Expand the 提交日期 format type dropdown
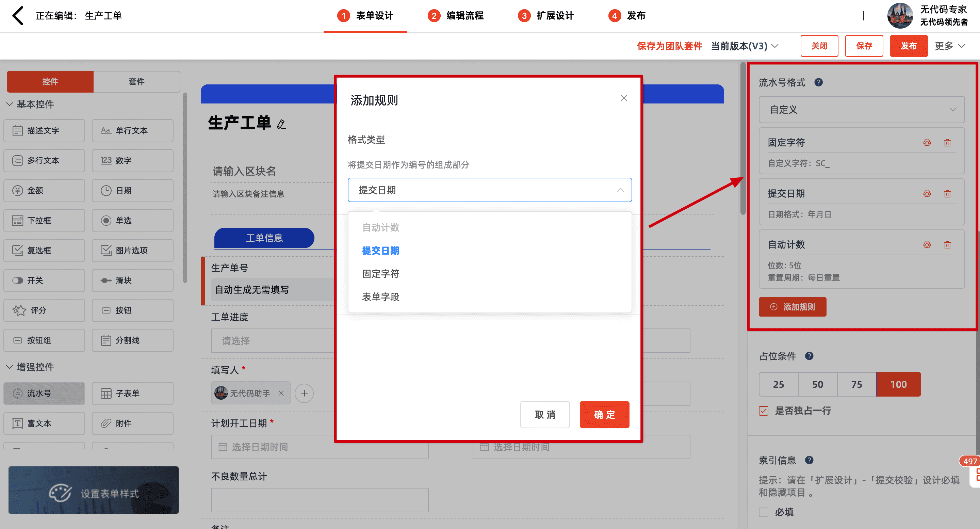 [490, 190]
